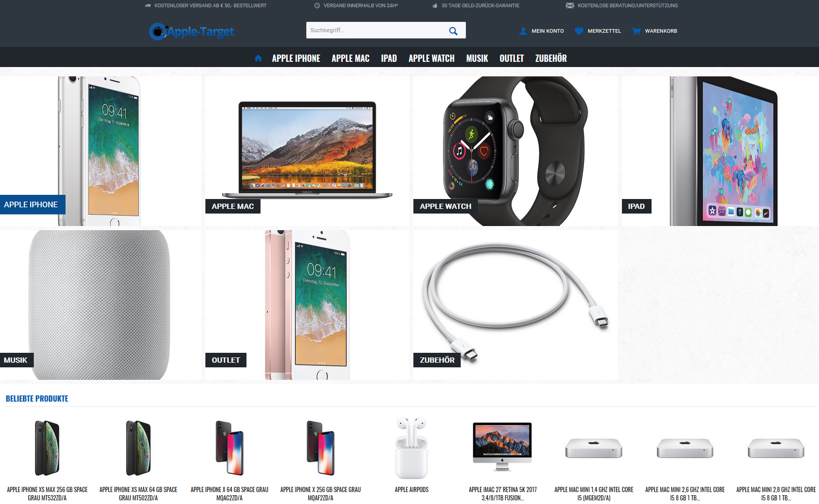
Task: Click the Apple-Target logo
Action: pyautogui.click(x=191, y=32)
